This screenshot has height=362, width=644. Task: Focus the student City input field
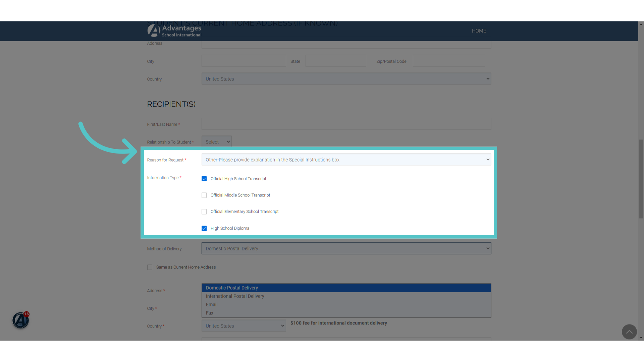244,61
